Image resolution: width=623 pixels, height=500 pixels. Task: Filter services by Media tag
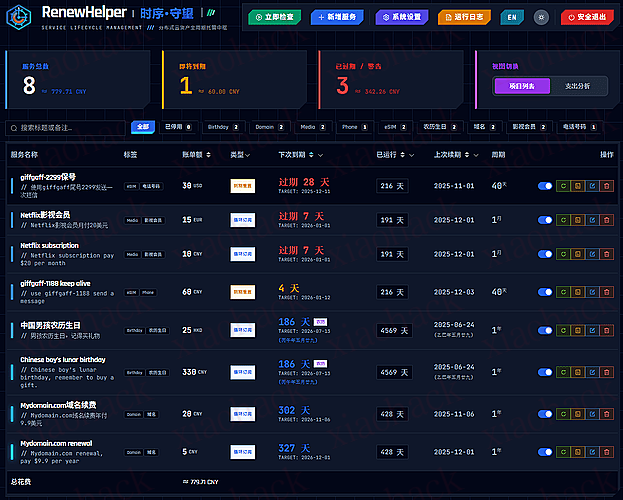point(312,127)
